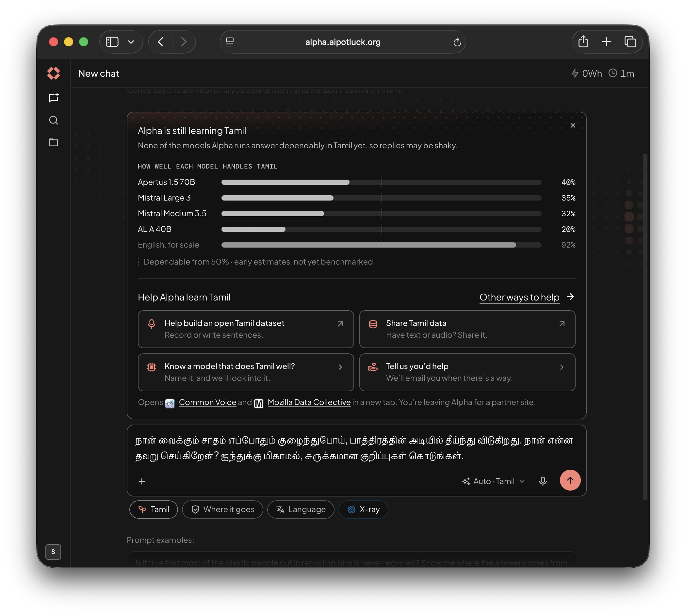This screenshot has height=616, width=686.
Task: Open the Language chip
Action: pyautogui.click(x=301, y=510)
